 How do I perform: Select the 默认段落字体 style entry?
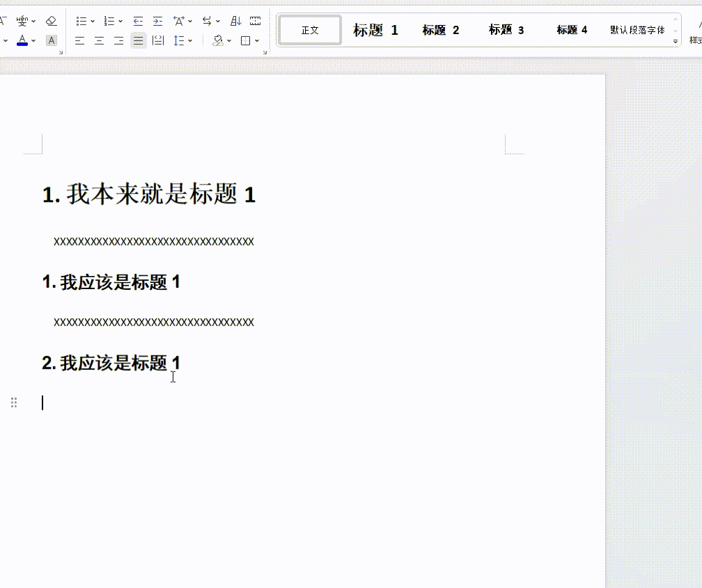(636, 30)
